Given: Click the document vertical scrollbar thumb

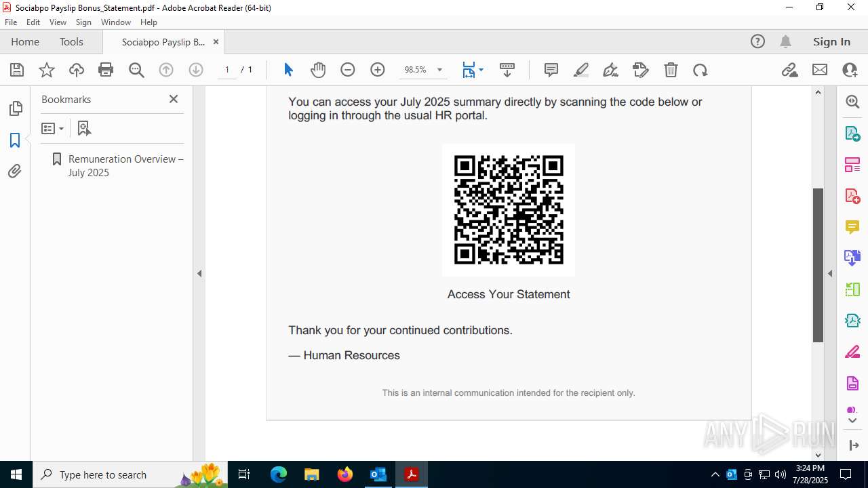Looking at the screenshot, I should pyautogui.click(x=818, y=265).
